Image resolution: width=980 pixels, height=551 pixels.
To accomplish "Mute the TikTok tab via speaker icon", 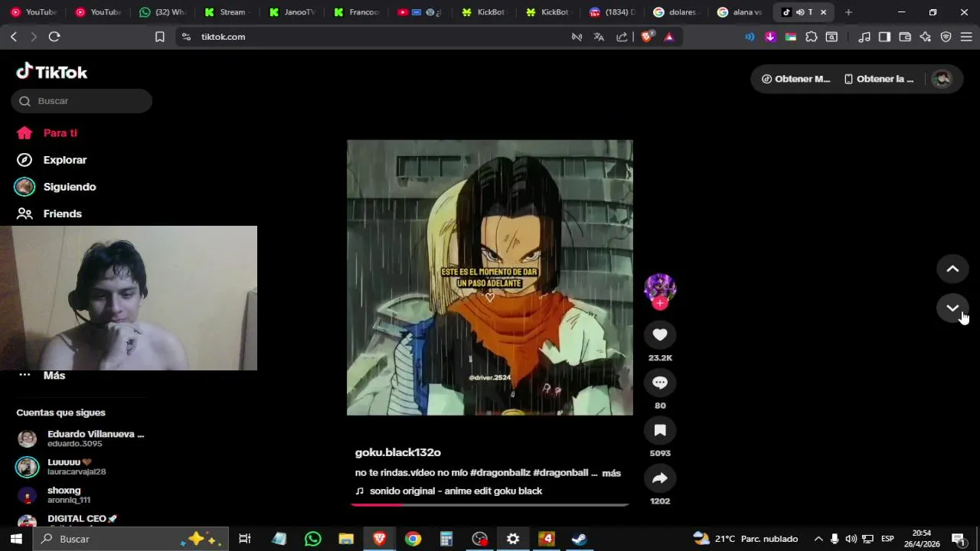I will point(799,12).
